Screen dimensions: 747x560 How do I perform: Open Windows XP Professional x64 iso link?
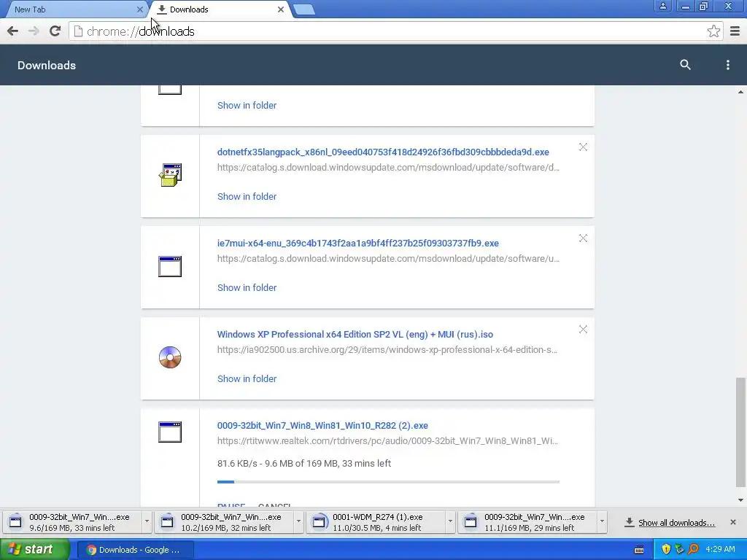(x=355, y=334)
